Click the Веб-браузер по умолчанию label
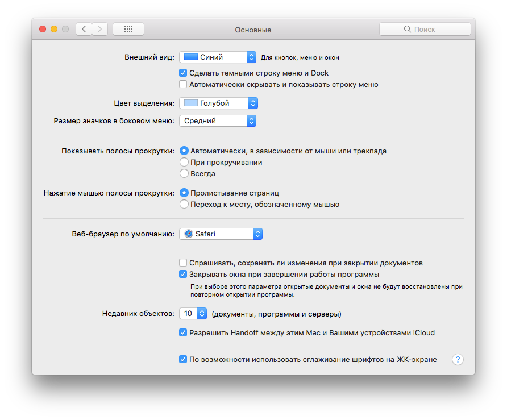Viewport: 507px width, 420px height. pyautogui.click(x=123, y=234)
